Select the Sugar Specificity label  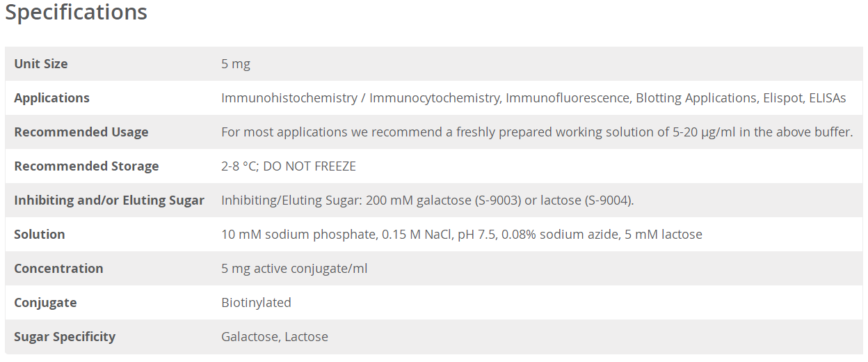65,337
